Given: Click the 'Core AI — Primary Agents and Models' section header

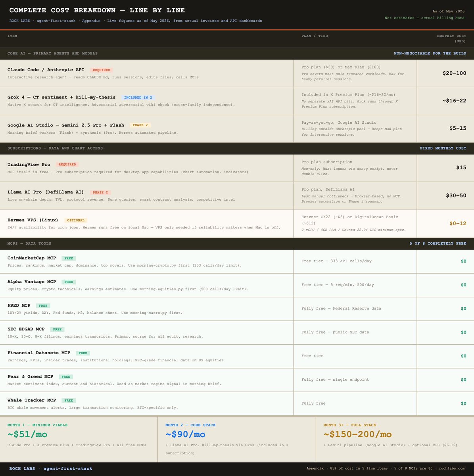Looking at the screenshot, I should pyautogui.click(x=52, y=54).
